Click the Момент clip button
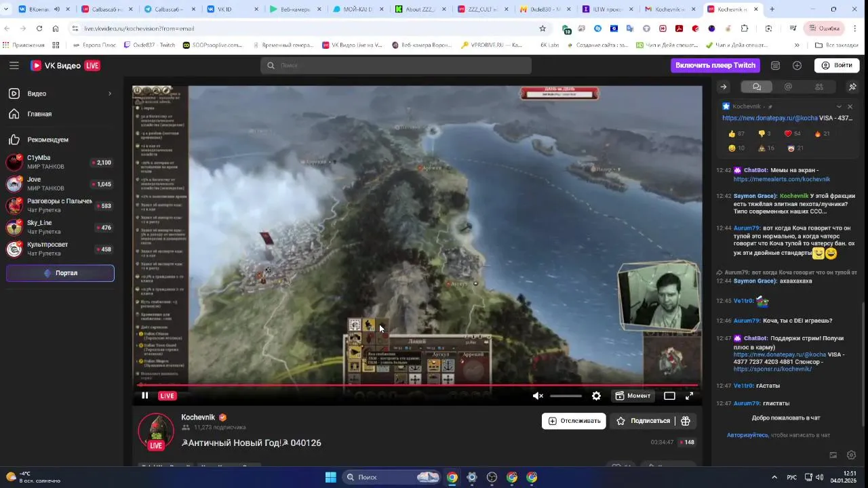The height and width of the screenshot is (488, 868). tap(633, 396)
